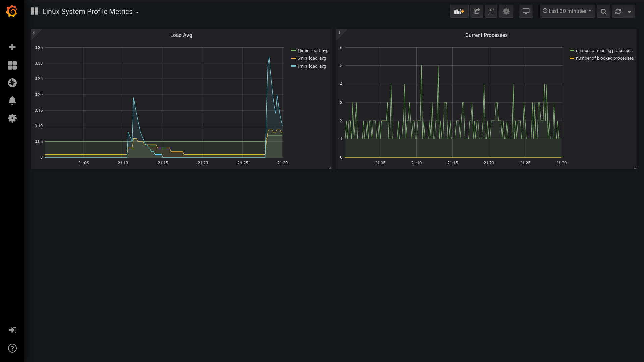
Task: Click the Share dashboard icon
Action: (x=477, y=11)
